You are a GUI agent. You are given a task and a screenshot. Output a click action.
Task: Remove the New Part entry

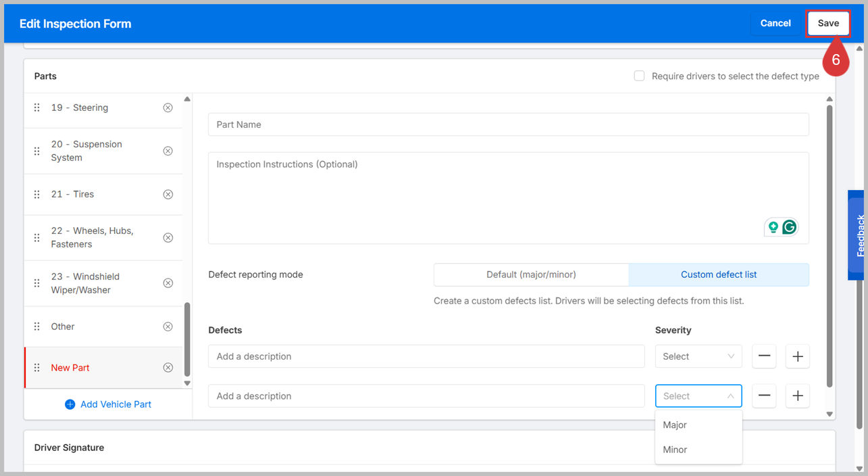click(x=168, y=368)
